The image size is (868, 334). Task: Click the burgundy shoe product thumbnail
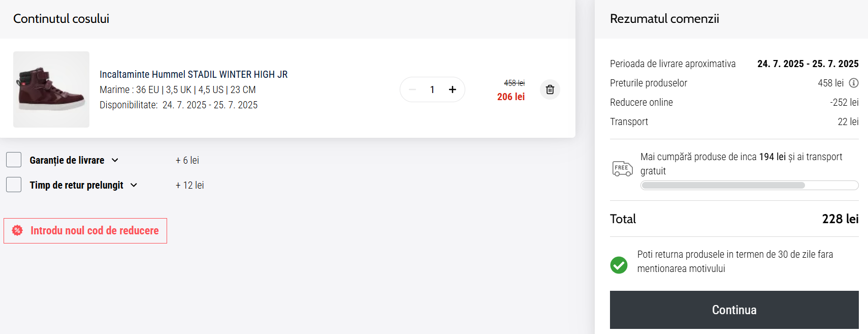pyautogui.click(x=51, y=89)
